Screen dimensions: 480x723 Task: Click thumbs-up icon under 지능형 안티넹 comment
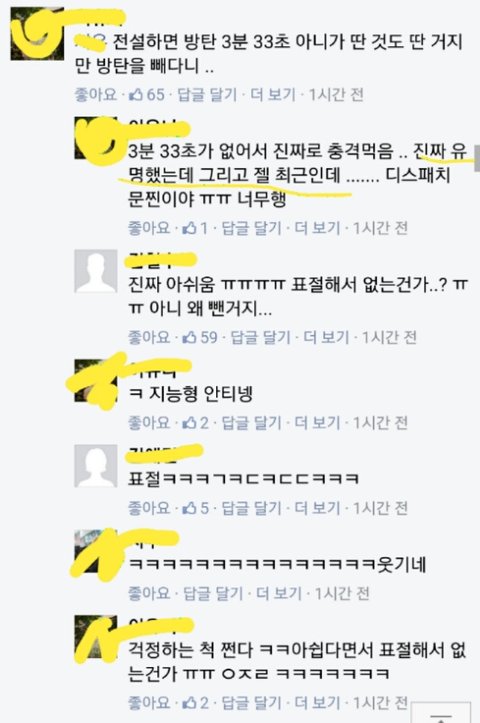point(190,422)
